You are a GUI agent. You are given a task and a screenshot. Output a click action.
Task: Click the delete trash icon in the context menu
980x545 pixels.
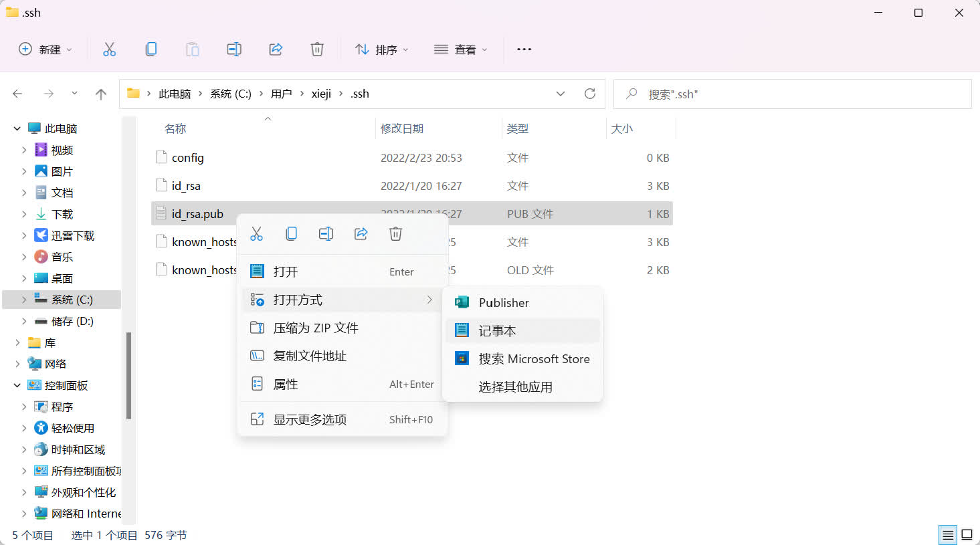tap(396, 234)
